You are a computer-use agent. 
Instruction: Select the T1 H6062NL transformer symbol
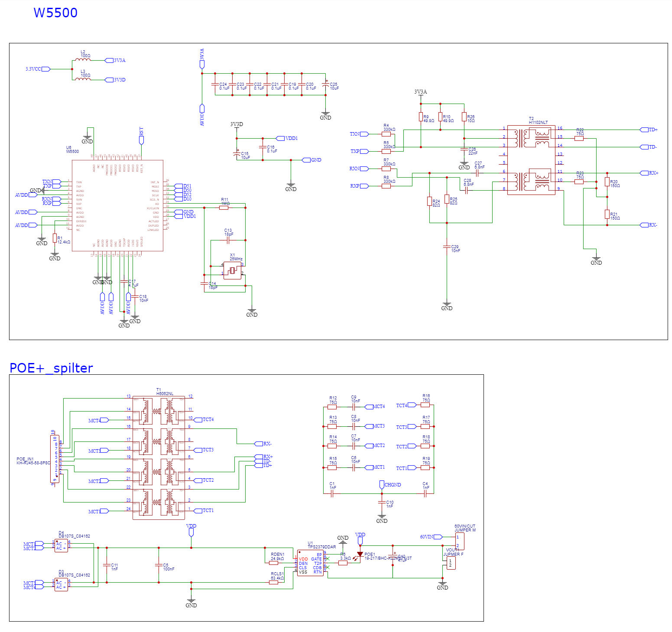pyautogui.click(x=159, y=458)
